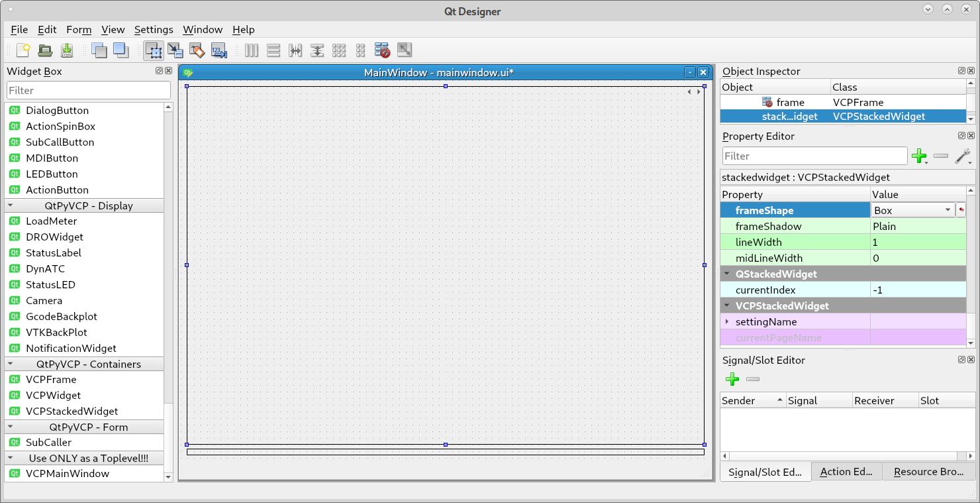Image resolution: width=980 pixels, height=503 pixels.
Task: Open the File menu
Action: [19, 29]
